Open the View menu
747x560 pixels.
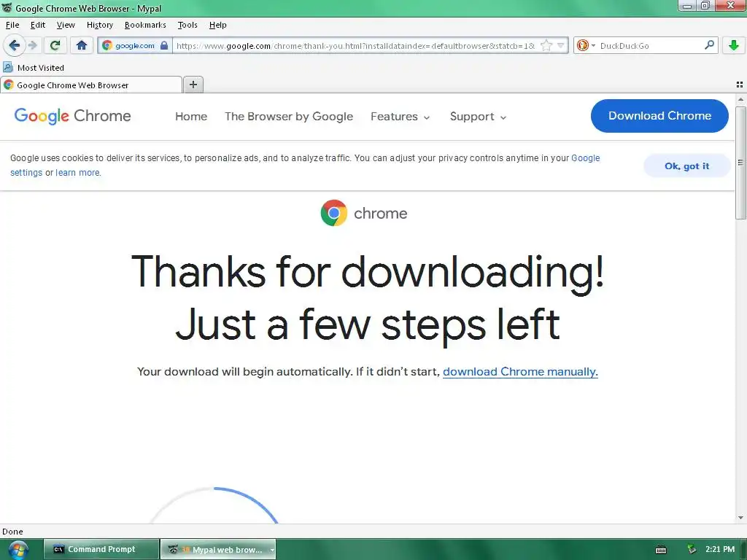pyautogui.click(x=66, y=25)
